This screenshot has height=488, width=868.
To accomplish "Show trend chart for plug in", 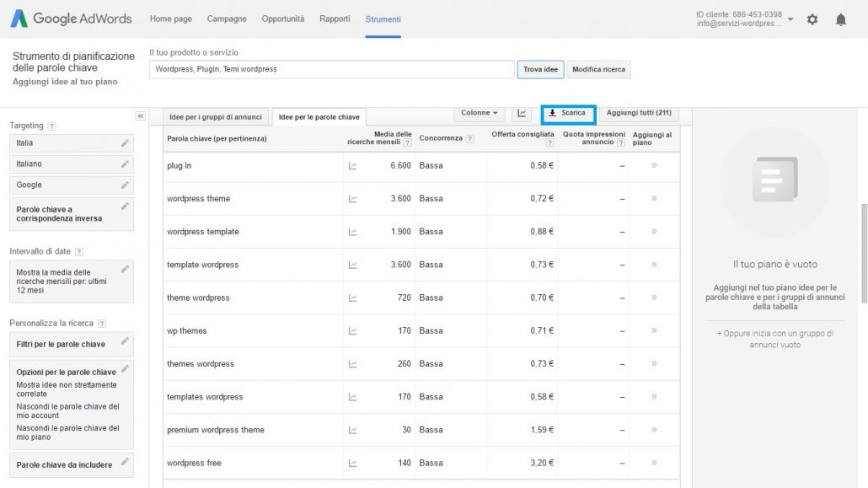I will pyautogui.click(x=352, y=166).
